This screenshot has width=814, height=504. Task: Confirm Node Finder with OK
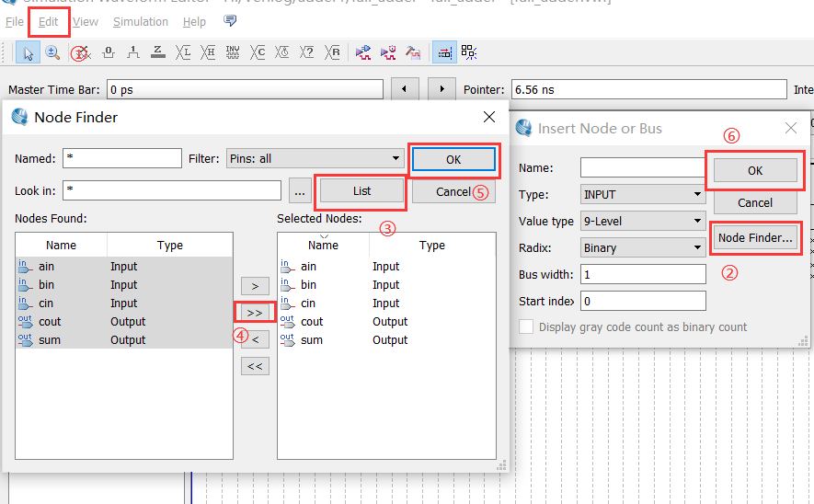click(453, 159)
